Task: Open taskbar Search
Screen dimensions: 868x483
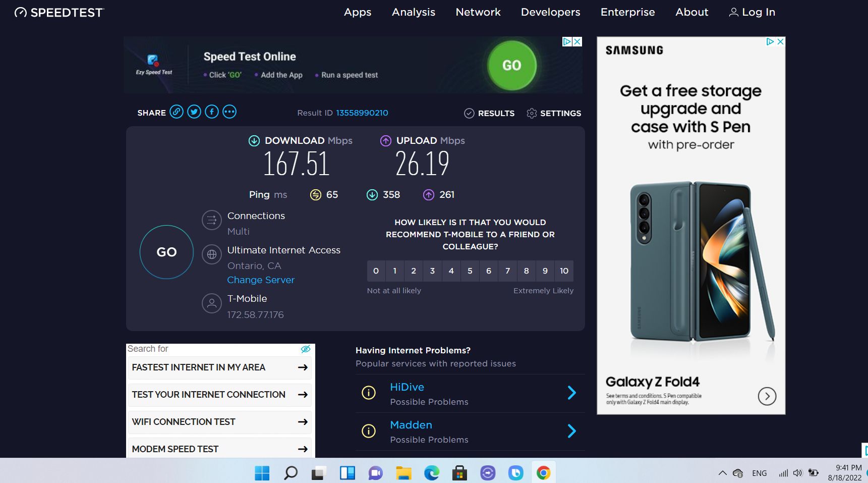Action: (291, 473)
